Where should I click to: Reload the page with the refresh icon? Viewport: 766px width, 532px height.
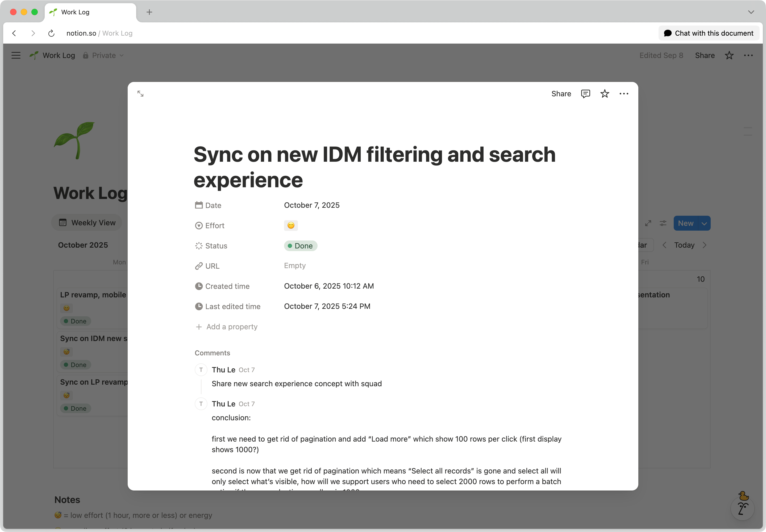[51, 33]
